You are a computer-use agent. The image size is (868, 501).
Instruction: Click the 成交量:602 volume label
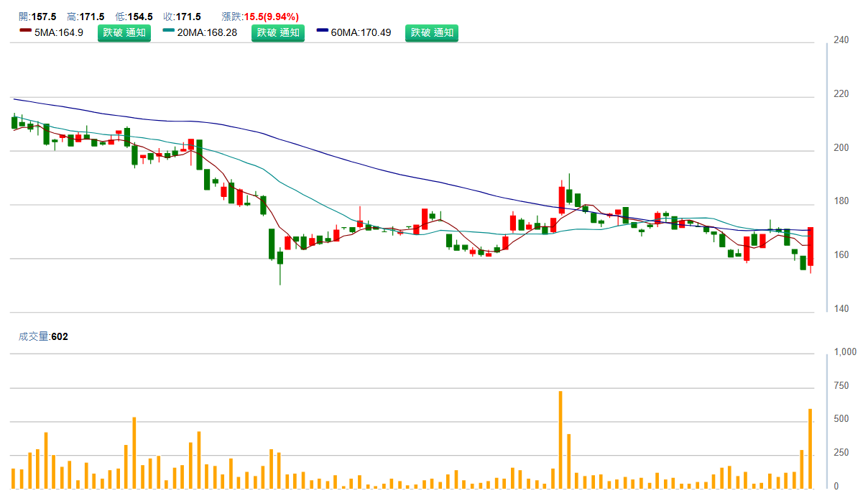(43, 336)
